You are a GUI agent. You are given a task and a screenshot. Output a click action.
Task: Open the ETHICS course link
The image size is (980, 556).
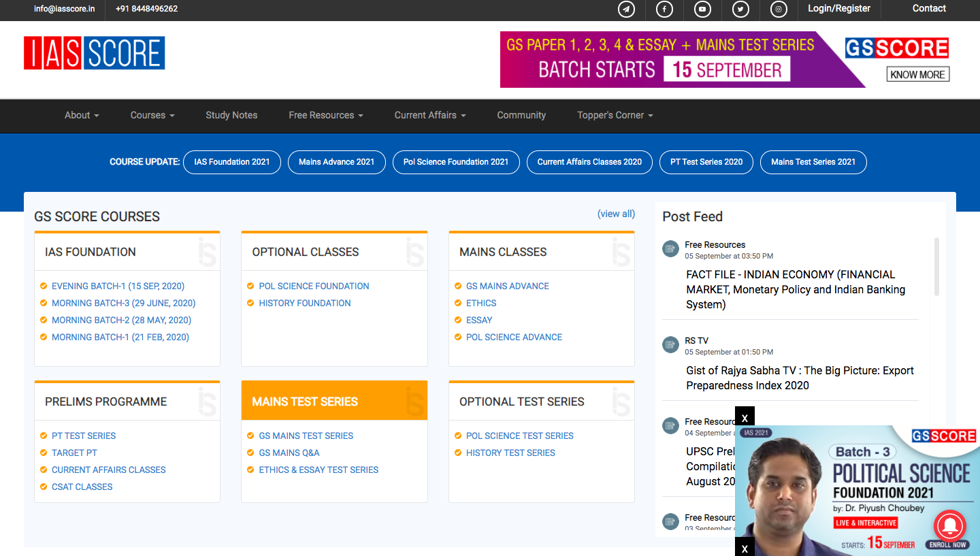[x=481, y=303]
